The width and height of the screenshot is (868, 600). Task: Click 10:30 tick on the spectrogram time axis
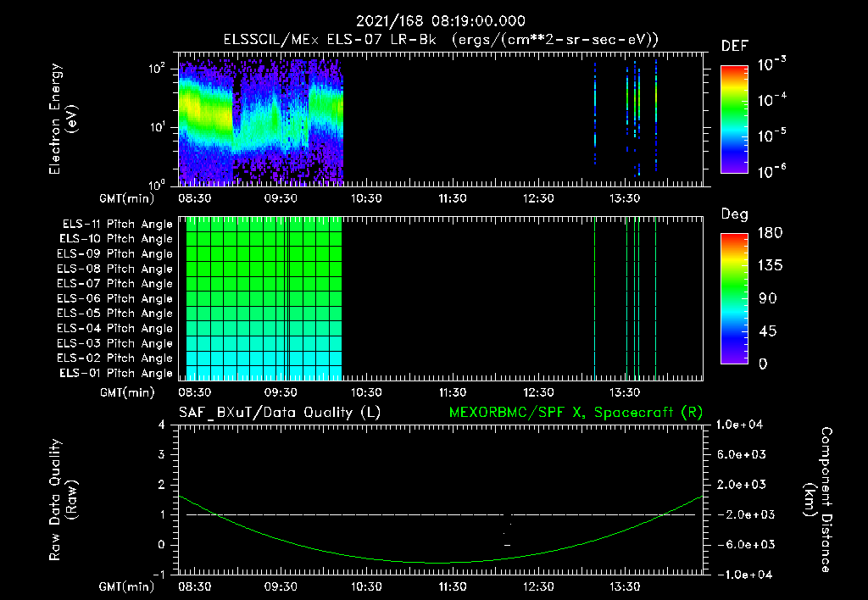(366, 198)
